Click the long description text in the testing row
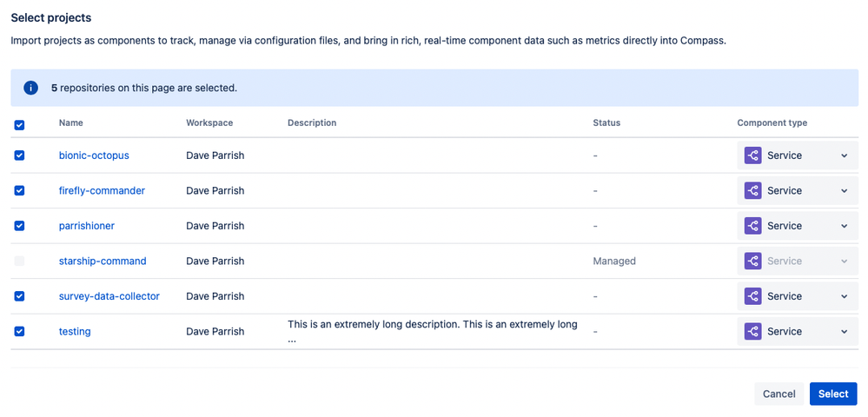Screen dimensions: 868x417 tap(433, 331)
